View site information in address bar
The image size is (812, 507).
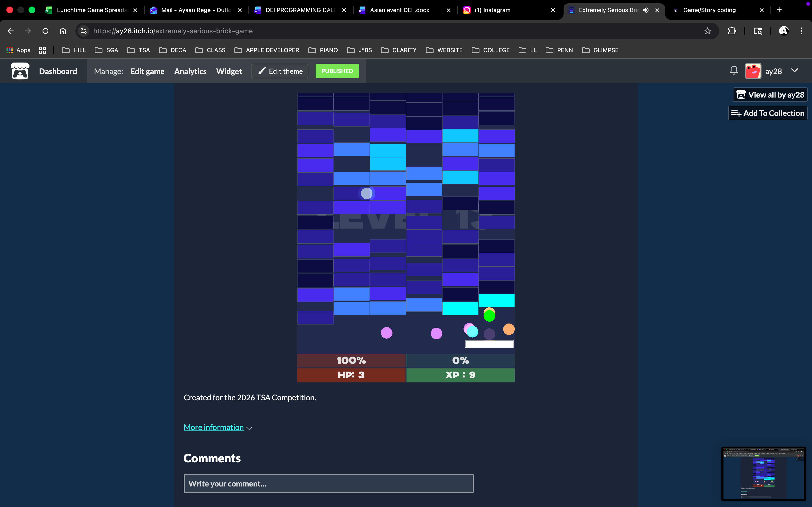coord(84,31)
